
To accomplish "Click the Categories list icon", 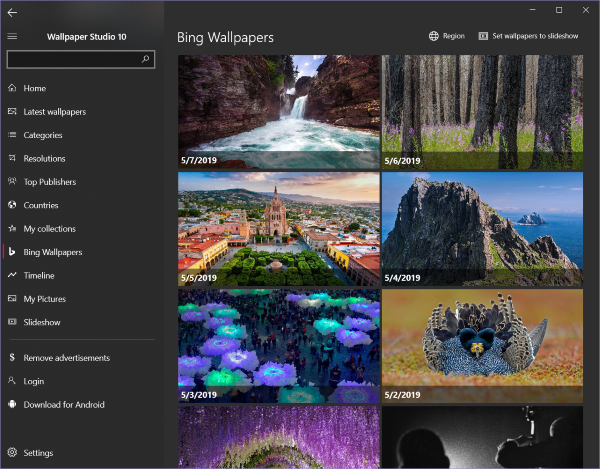I will coord(12,135).
